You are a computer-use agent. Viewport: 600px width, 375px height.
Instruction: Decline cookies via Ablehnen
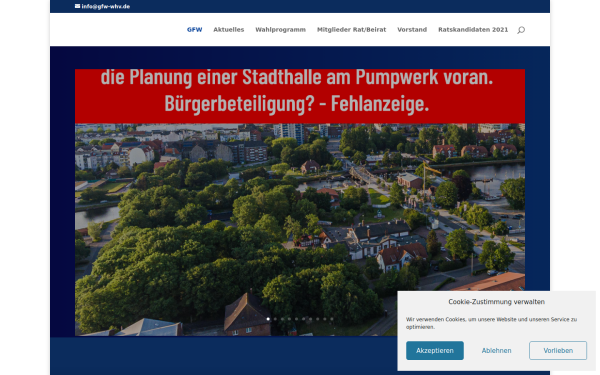pyautogui.click(x=496, y=351)
